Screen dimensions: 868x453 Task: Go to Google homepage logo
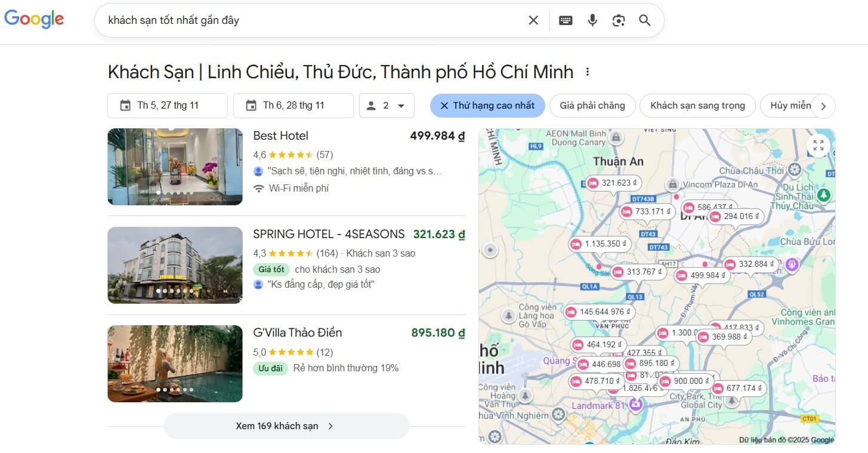34,20
